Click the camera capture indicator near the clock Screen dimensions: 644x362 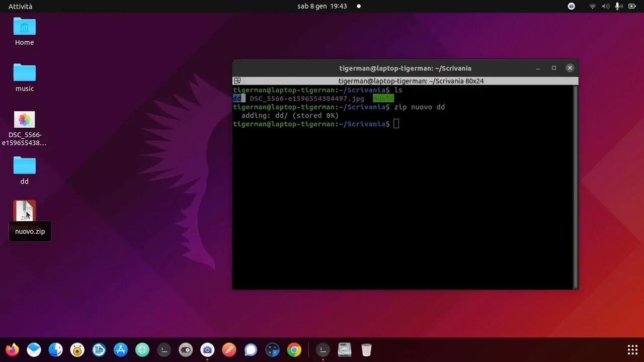571,6
